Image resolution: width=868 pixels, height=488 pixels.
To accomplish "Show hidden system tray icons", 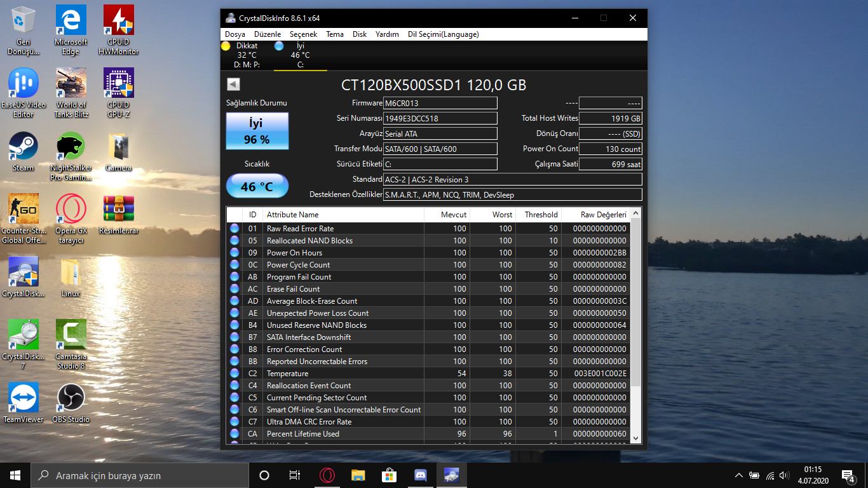I will pos(738,475).
